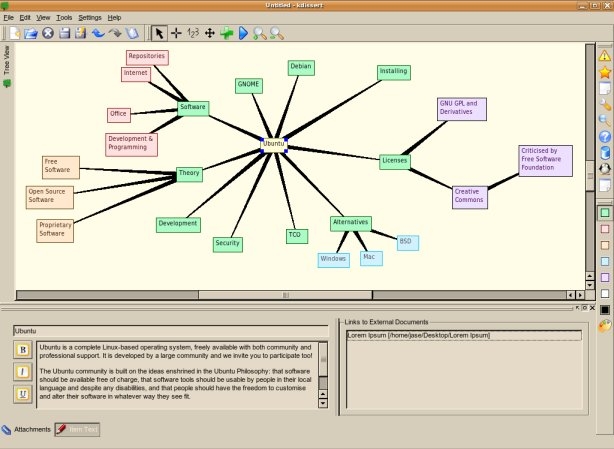
Task: Open the custom color palette icon
Action: point(605,326)
